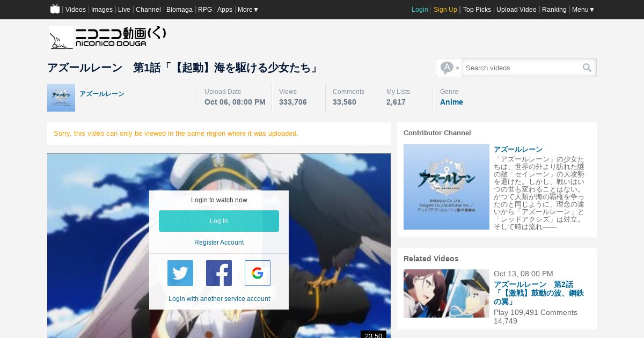Click the region restriction notice text
644x338 pixels.
click(176, 134)
